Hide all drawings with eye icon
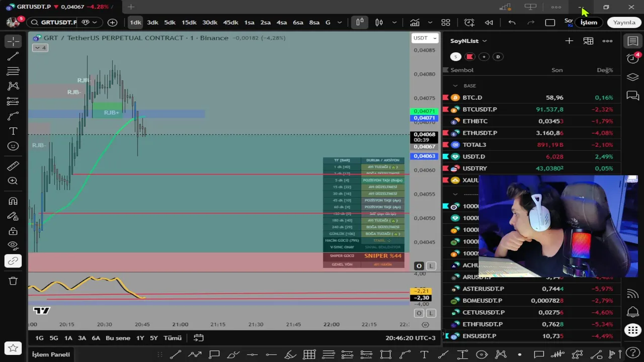This screenshot has width=644, height=362. point(13,246)
